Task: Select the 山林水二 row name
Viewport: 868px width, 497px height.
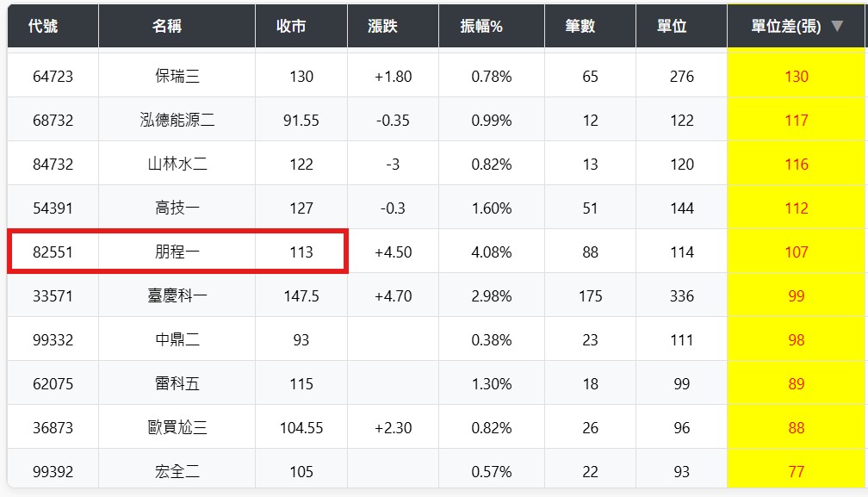Action: (x=177, y=165)
